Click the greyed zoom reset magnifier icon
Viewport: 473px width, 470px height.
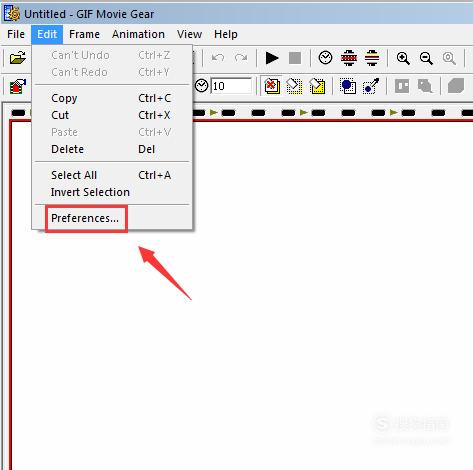pyautogui.click(x=449, y=58)
